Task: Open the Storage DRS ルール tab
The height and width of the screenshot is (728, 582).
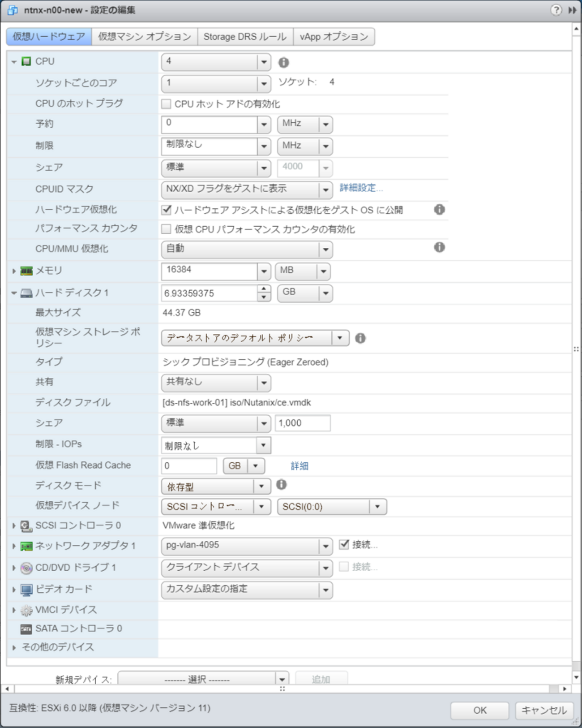Action: (x=245, y=37)
